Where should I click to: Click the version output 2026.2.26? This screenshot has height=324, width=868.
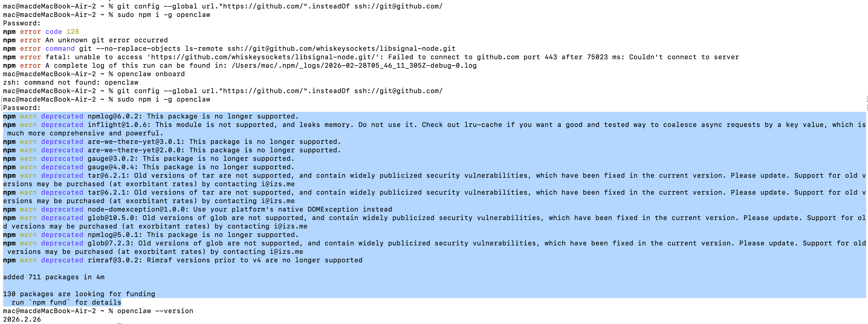pyautogui.click(x=22, y=319)
